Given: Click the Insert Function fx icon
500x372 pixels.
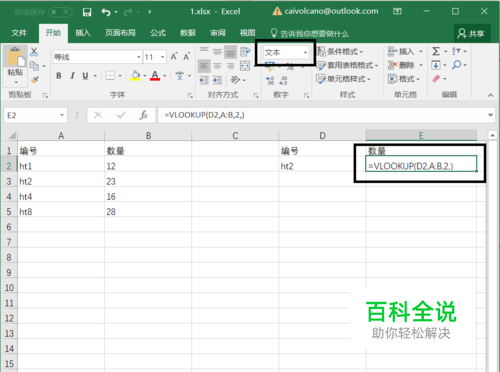Looking at the screenshot, I should [x=143, y=115].
